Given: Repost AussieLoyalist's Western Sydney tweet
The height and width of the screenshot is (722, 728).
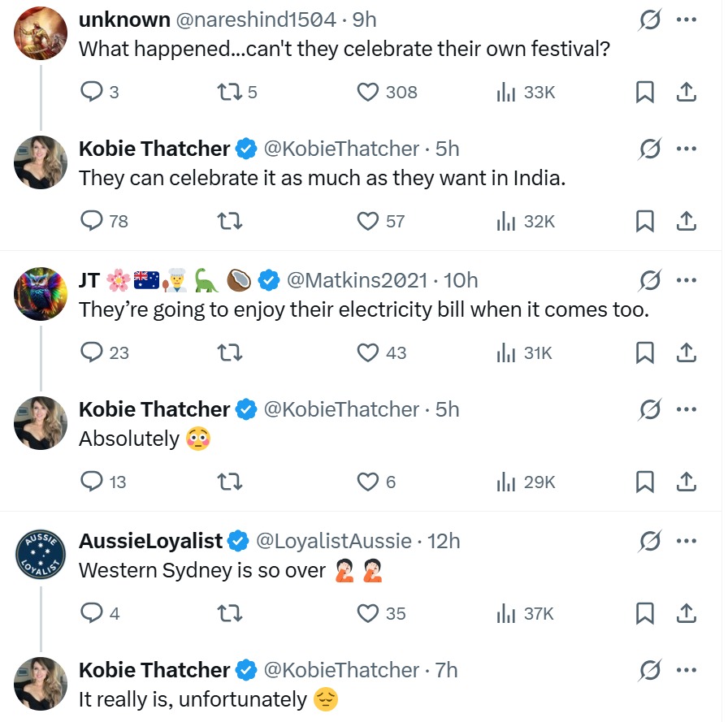Looking at the screenshot, I should pyautogui.click(x=230, y=613).
